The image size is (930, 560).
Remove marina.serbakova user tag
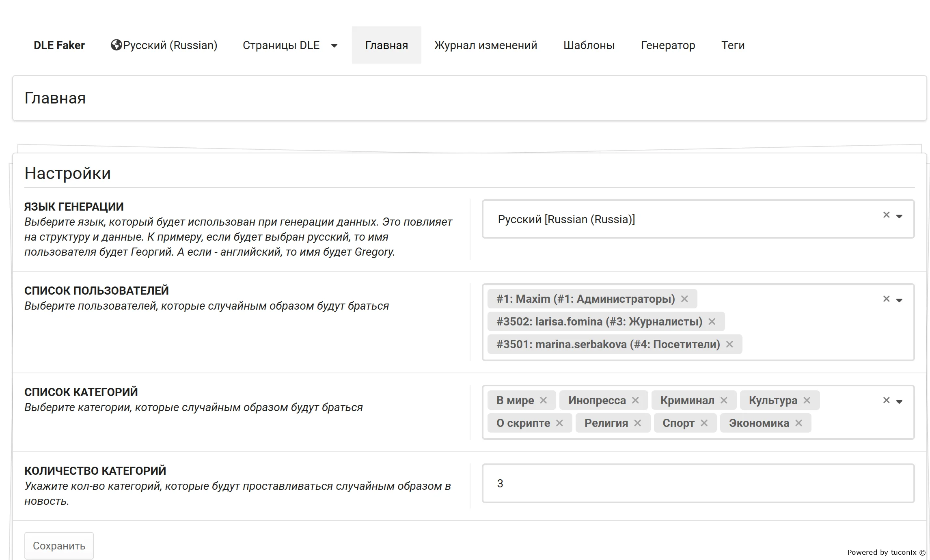729,345
